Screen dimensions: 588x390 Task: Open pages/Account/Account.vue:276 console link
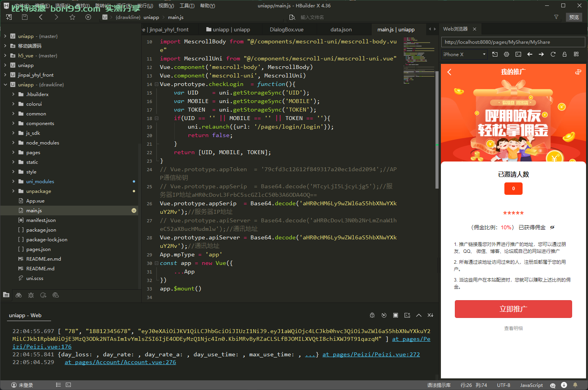click(x=120, y=362)
